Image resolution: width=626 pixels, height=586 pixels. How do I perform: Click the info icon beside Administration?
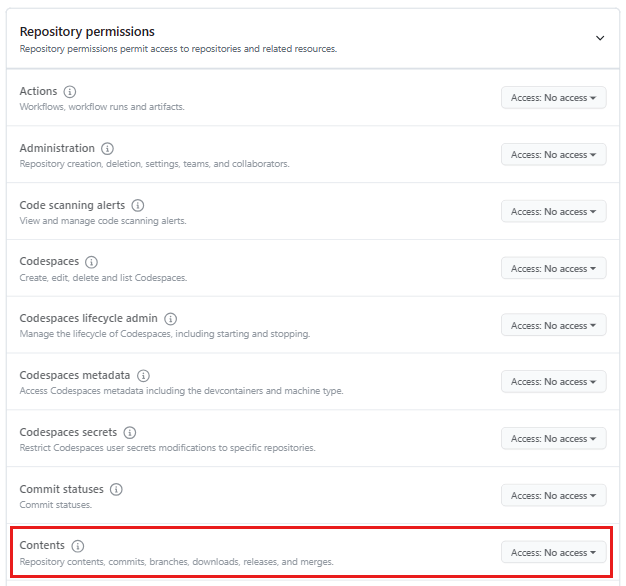(x=108, y=149)
